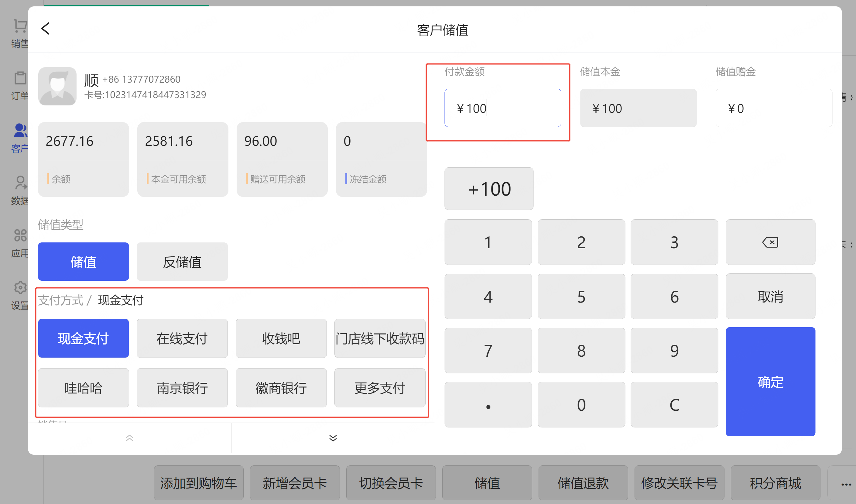Screen dimensions: 856x504
Task: Tap keypad digit 7
Action: [x=488, y=351]
